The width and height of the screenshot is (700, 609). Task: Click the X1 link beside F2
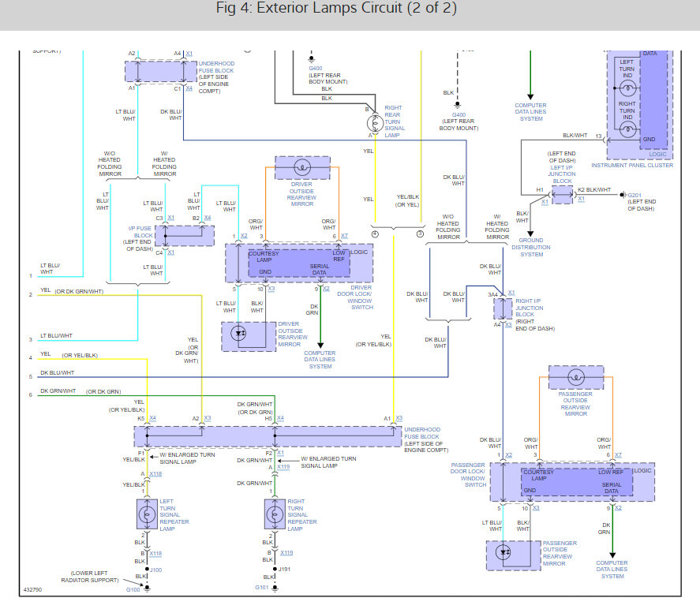point(280,452)
